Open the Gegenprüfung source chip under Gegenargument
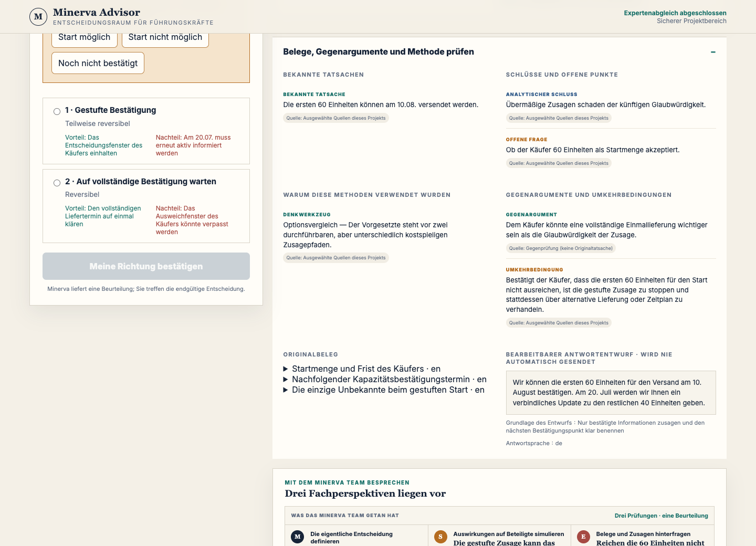Screen dimensions: 756x546 [x=561, y=248]
